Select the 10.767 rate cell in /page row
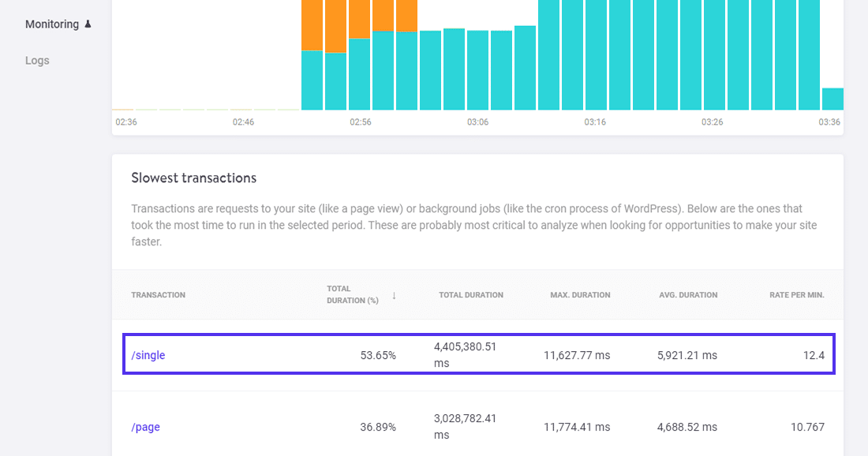This screenshot has width=868, height=456. pos(806,427)
